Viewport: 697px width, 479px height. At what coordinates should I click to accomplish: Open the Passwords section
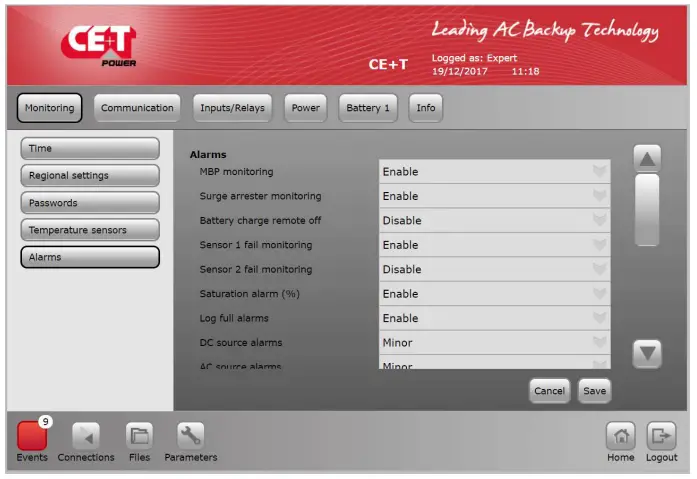click(x=90, y=203)
